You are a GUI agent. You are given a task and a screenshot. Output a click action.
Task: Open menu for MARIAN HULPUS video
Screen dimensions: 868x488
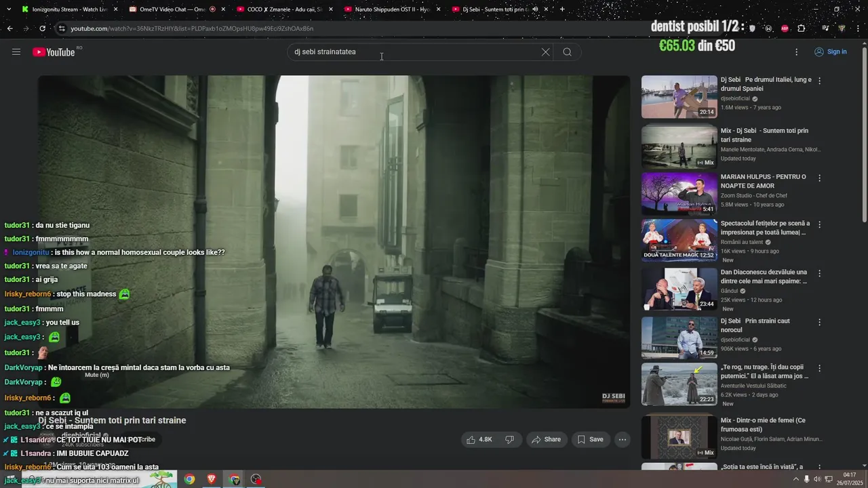(x=819, y=178)
